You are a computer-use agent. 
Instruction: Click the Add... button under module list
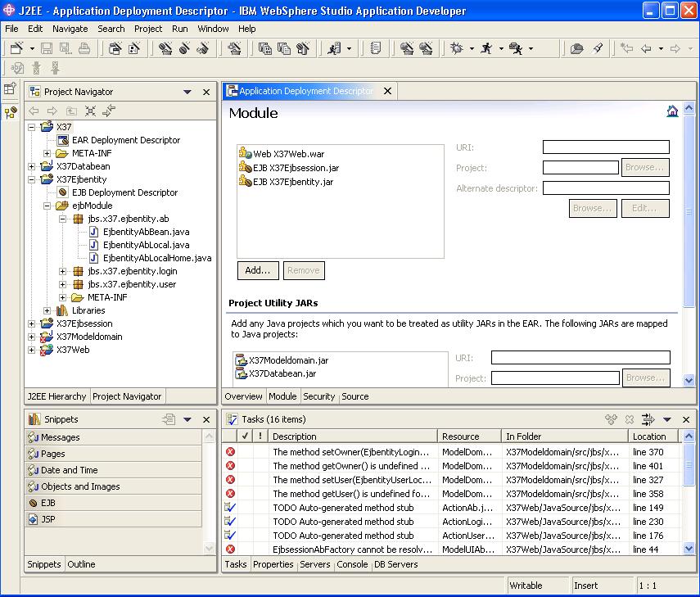tap(258, 270)
